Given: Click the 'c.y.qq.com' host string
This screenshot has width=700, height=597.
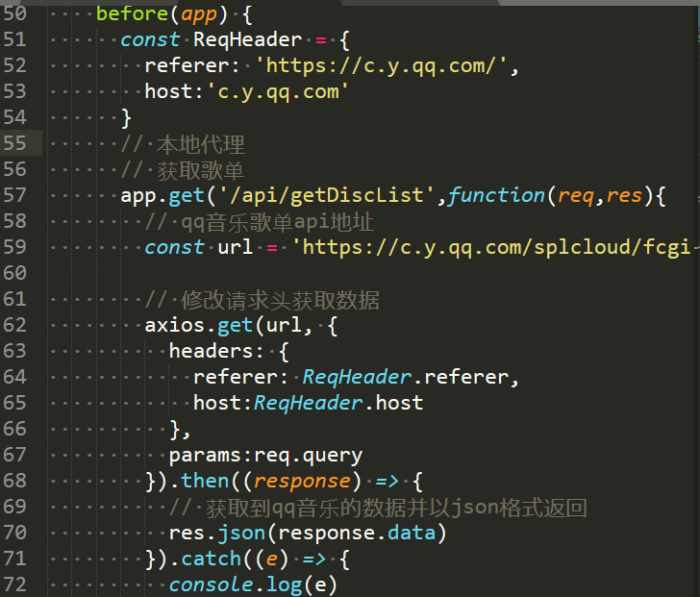Looking at the screenshot, I should click(x=278, y=92).
